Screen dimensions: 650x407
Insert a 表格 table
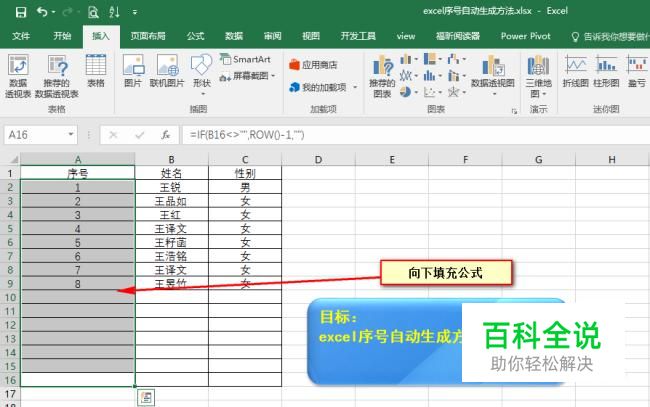[96, 70]
